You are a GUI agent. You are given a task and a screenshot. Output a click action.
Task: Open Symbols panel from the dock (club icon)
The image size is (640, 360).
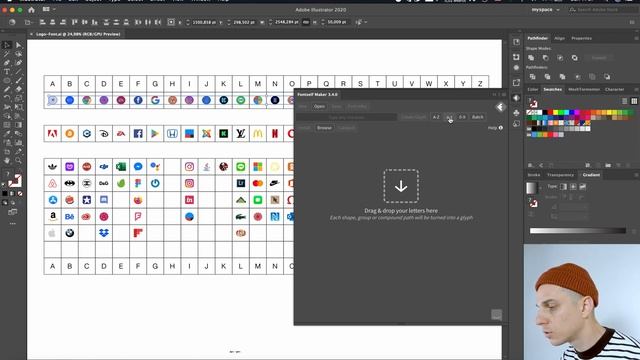(x=516, y=112)
